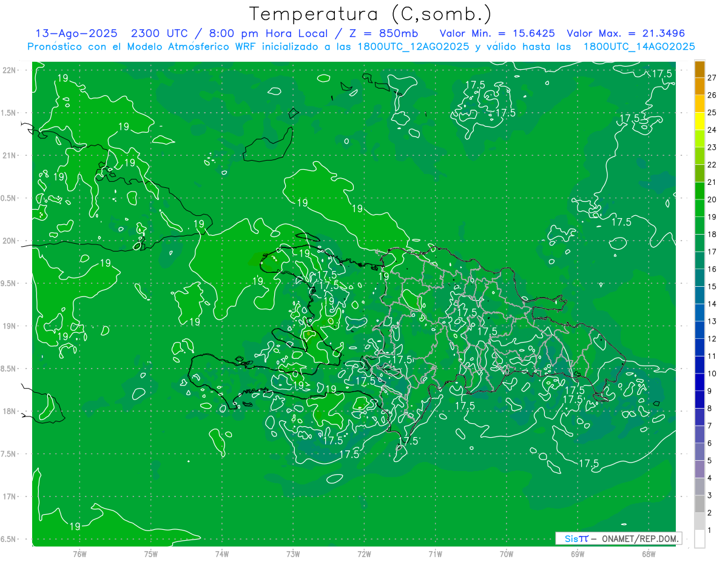Click the latitude label "20N"
The height and width of the screenshot is (562, 728).
pos(10,241)
